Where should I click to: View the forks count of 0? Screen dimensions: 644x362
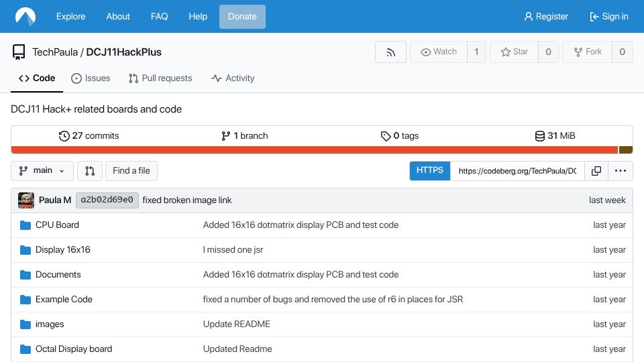[x=623, y=52]
